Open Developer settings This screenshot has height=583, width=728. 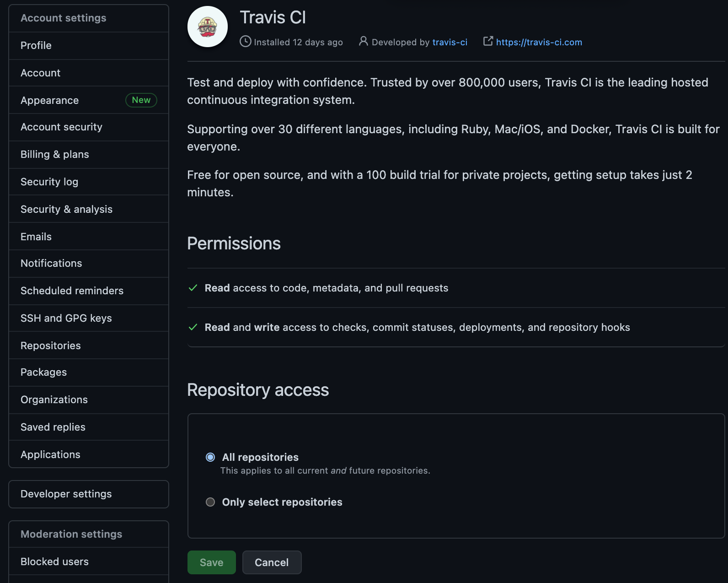(x=66, y=494)
